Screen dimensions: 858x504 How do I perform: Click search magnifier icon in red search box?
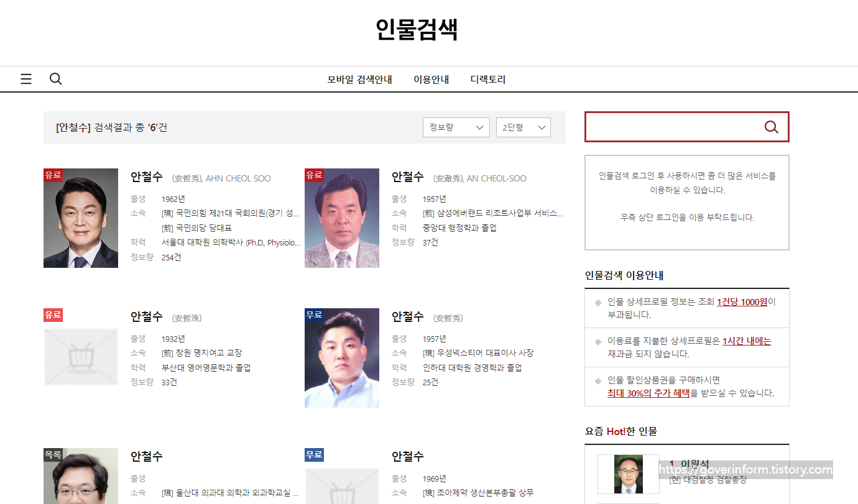[x=772, y=127]
